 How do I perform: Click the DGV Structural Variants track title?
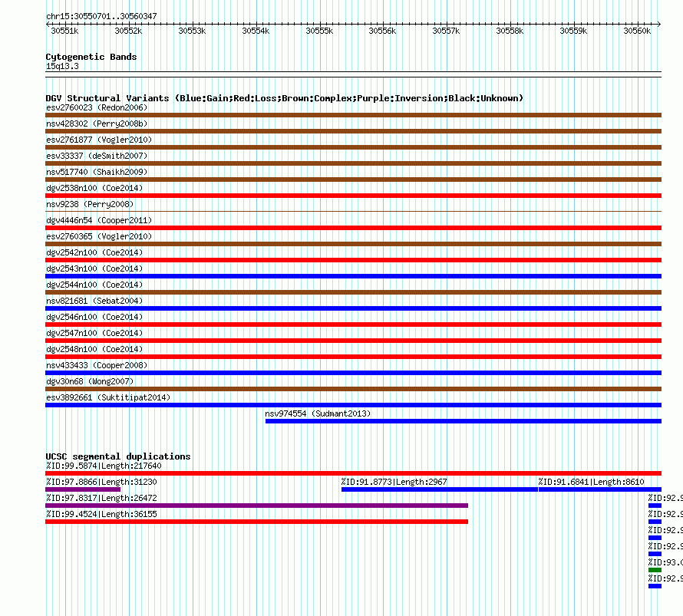[x=285, y=98]
